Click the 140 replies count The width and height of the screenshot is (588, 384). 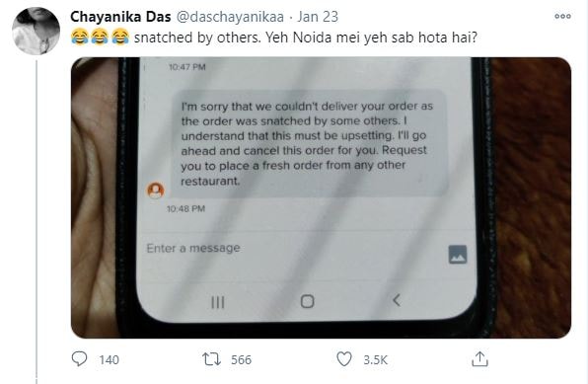click(x=110, y=360)
